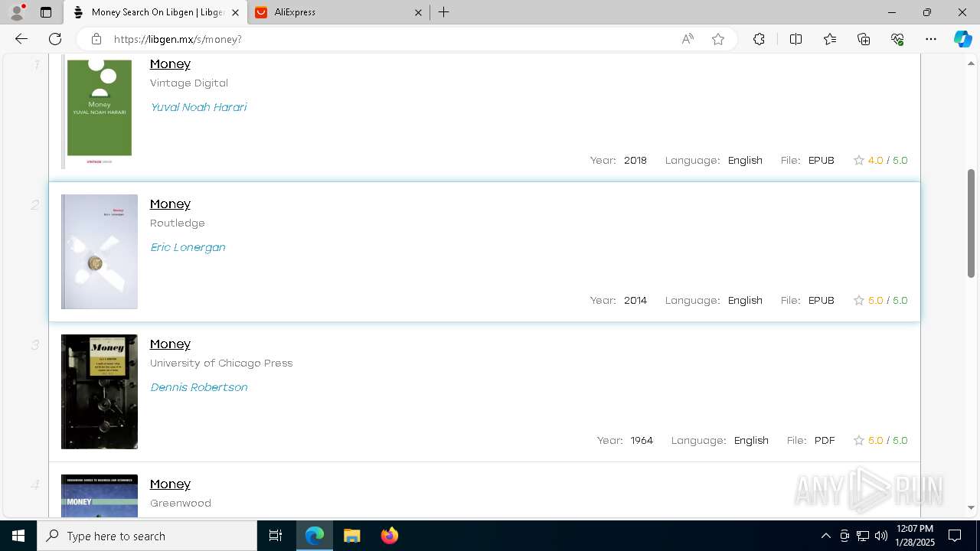The image size is (980, 551).
Task: View site information lock icon
Action: tap(96, 39)
